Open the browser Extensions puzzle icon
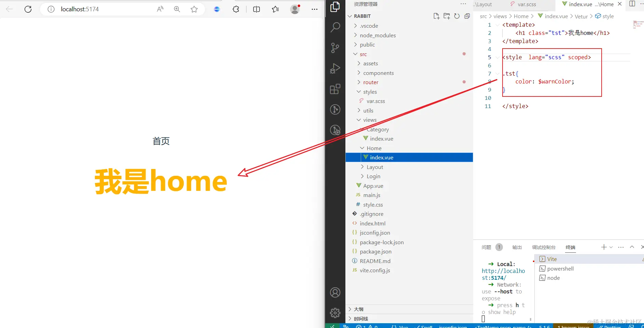This screenshot has height=328, width=644. [236, 9]
